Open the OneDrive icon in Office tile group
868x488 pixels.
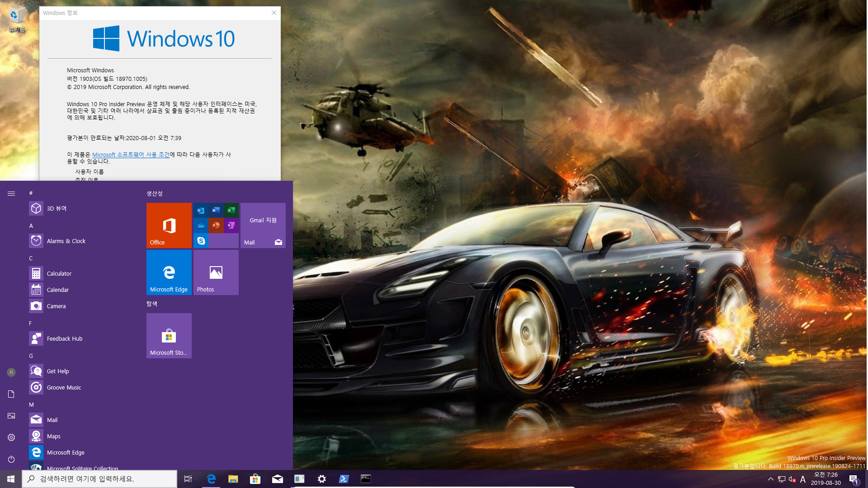(x=201, y=225)
